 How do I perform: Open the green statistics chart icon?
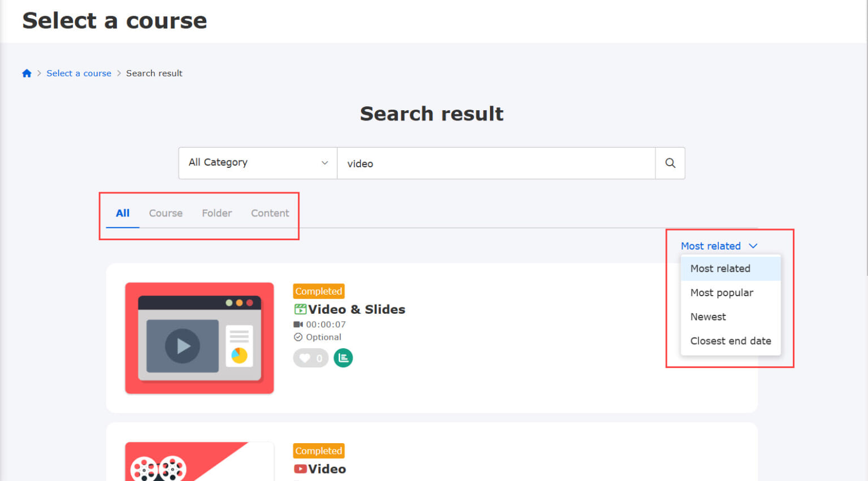pyautogui.click(x=343, y=358)
